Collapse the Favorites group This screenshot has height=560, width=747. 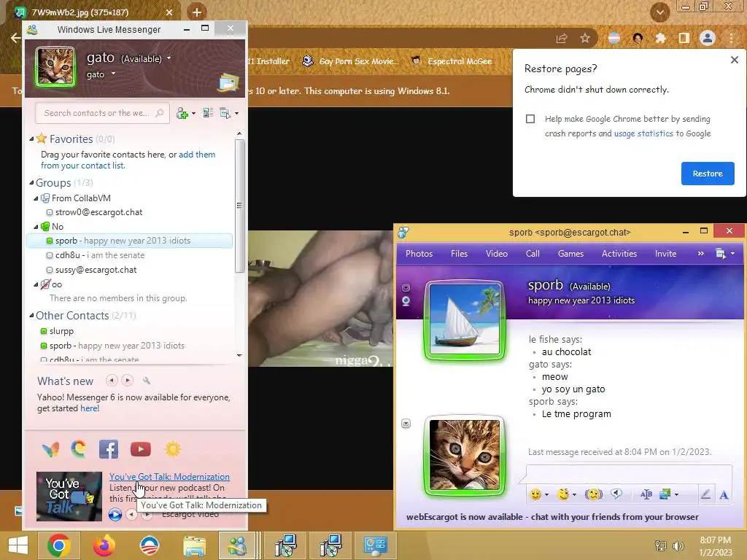pyautogui.click(x=31, y=139)
